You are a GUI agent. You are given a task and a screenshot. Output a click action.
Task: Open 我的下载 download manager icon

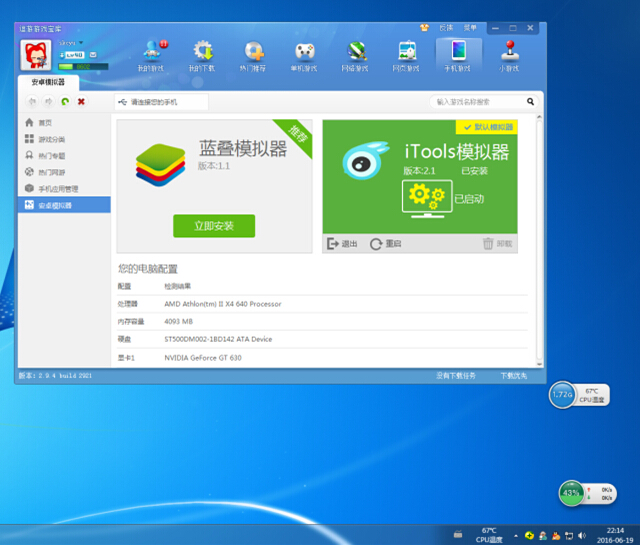pyautogui.click(x=202, y=56)
